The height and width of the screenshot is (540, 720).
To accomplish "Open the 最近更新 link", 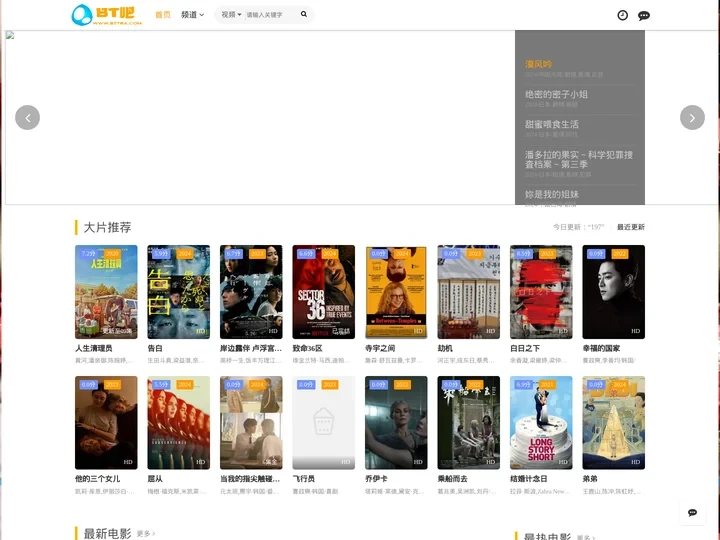I will [630, 227].
